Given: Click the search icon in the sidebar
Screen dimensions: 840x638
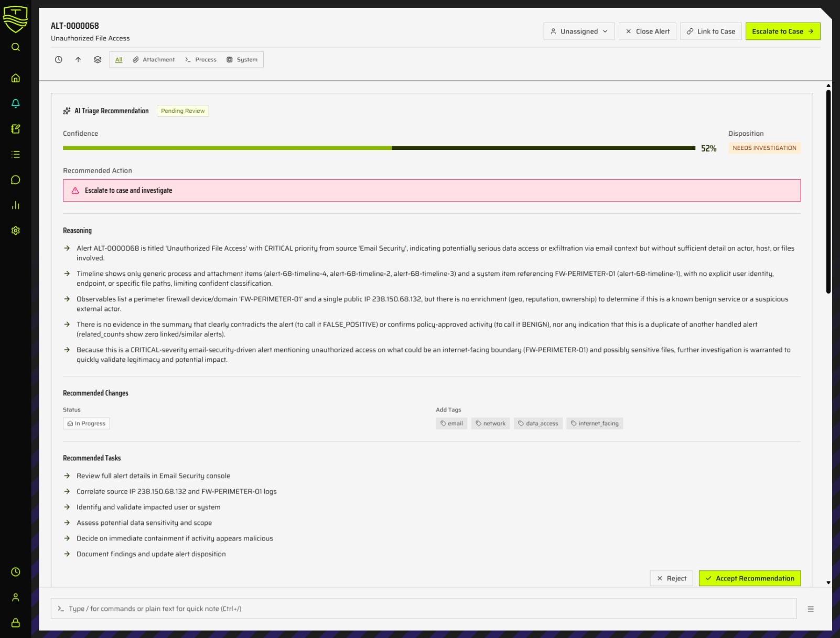Looking at the screenshot, I should point(16,47).
